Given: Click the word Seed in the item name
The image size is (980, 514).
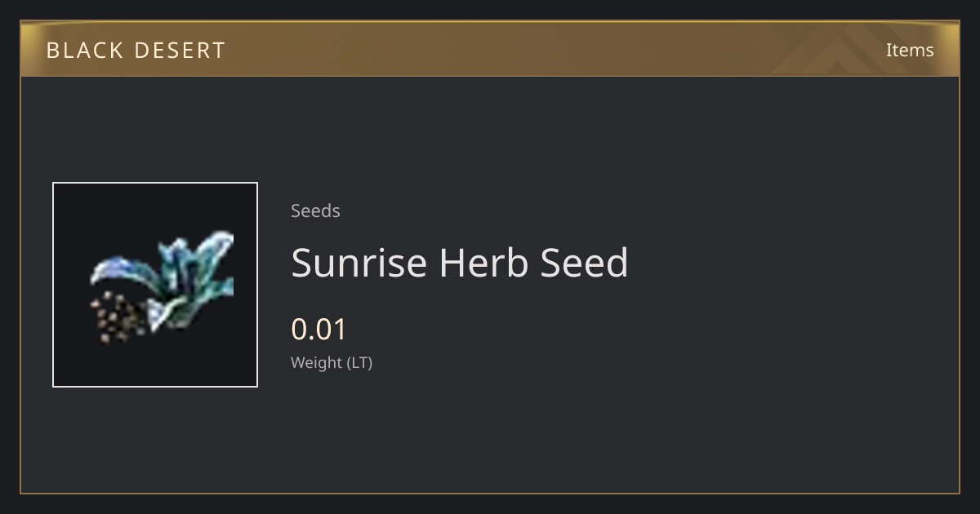Looking at the screenshot, I should tap(585, 263).
